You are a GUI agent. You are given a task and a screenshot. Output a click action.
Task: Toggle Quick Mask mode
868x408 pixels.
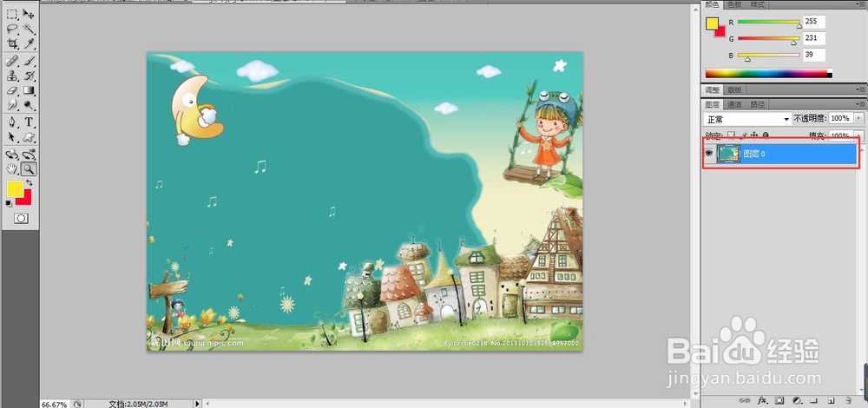21,218
